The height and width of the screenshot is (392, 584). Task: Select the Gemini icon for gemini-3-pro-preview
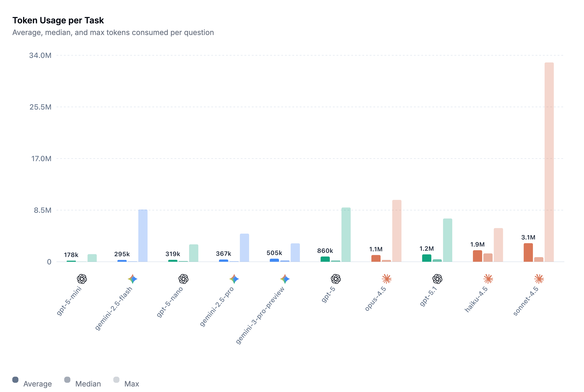[285, 279]
